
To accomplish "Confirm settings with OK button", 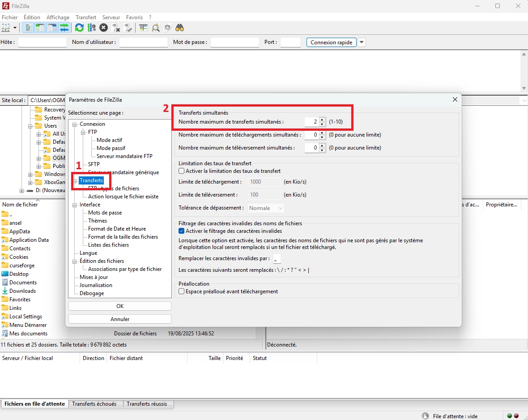I will pos(120,306).
